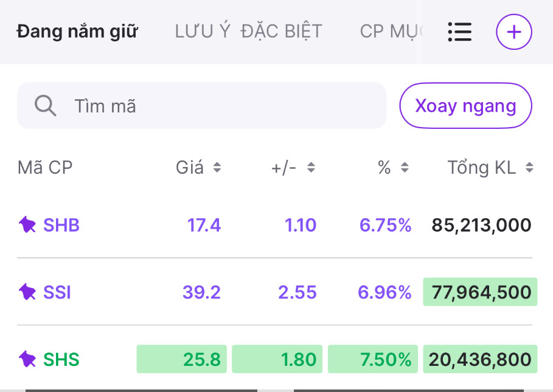The width and height of the screenshot is (553, 392).
Task: Sort by % column arrows
Action: point(405,168)
